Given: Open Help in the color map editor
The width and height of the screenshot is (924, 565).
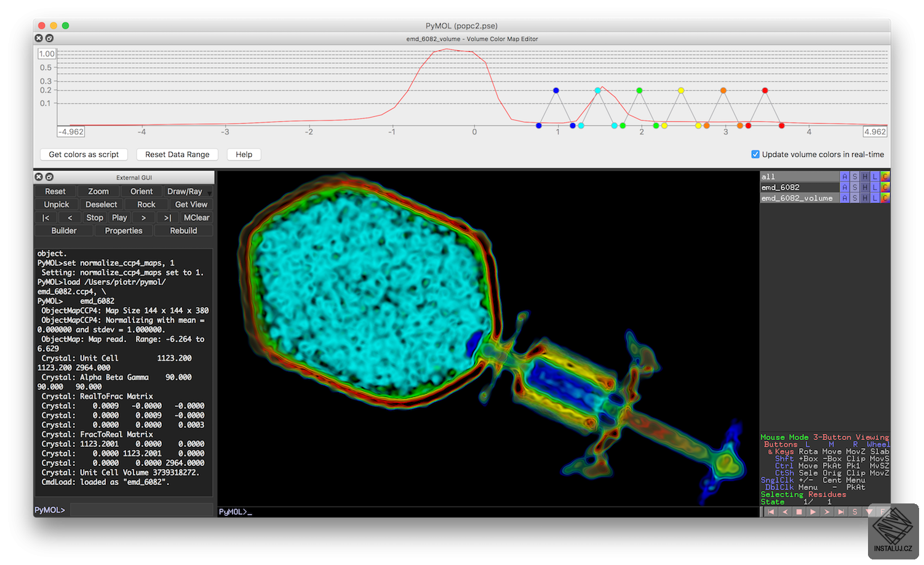Looking at the screenshot, I should pyautogui.click(x=244, y=154).
